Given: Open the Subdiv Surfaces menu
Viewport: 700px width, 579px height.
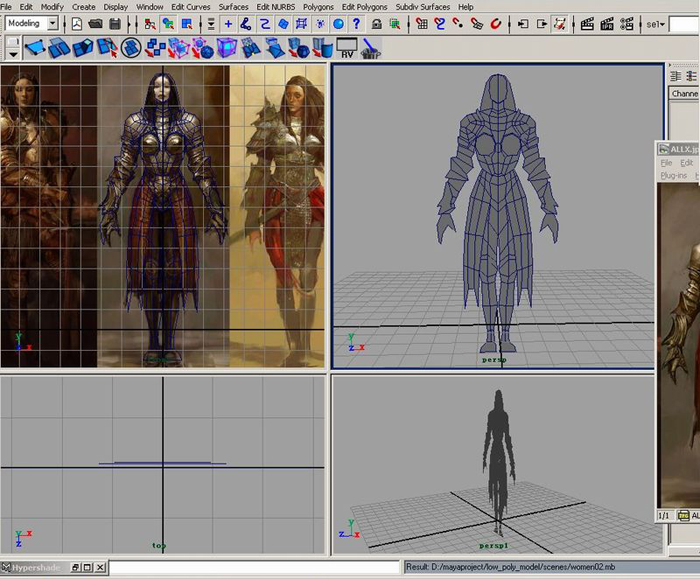Looking at the screenshot, I should tap(422, 7).
